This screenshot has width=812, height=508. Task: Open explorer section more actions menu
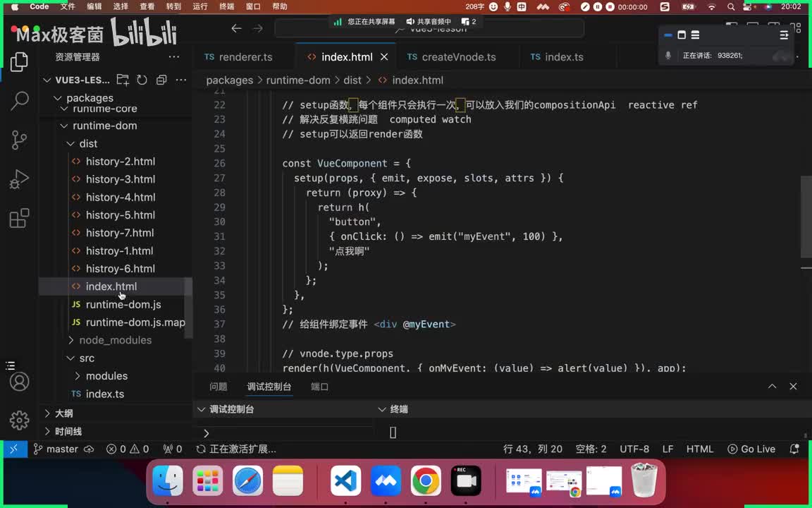point(180,80)
